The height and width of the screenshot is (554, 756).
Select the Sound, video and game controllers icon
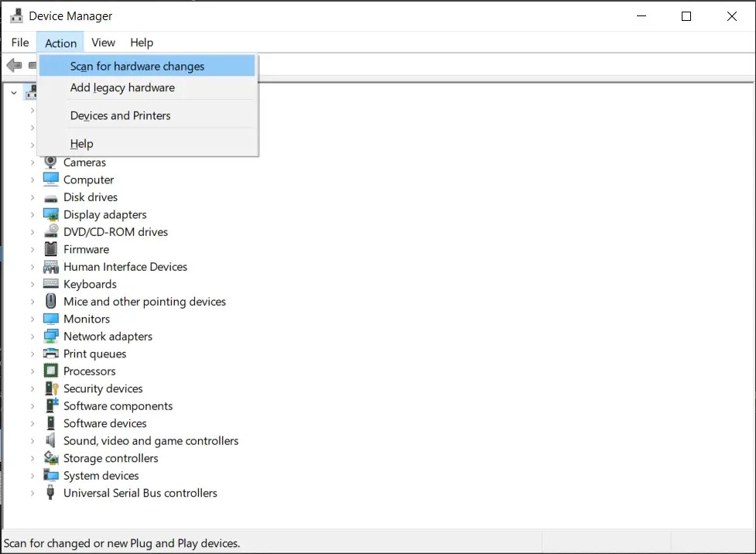pos(50,440)
